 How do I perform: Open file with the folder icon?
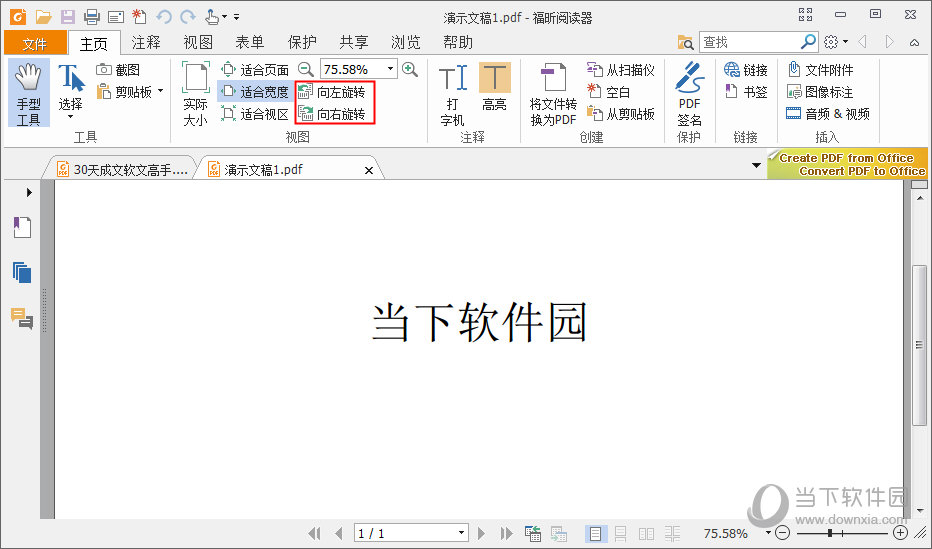click(x=43, y=17)
